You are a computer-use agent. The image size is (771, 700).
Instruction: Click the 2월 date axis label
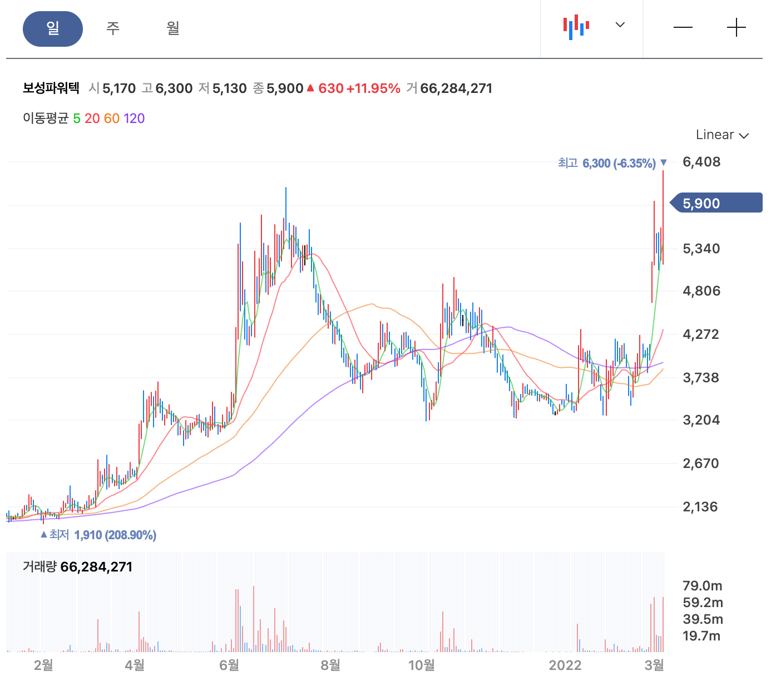(43, 665)
